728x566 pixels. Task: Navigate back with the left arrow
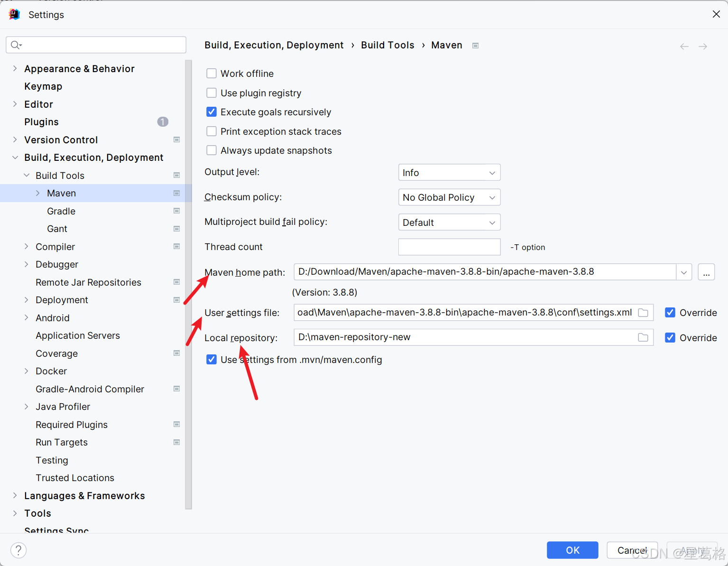(x=684, y=46)
